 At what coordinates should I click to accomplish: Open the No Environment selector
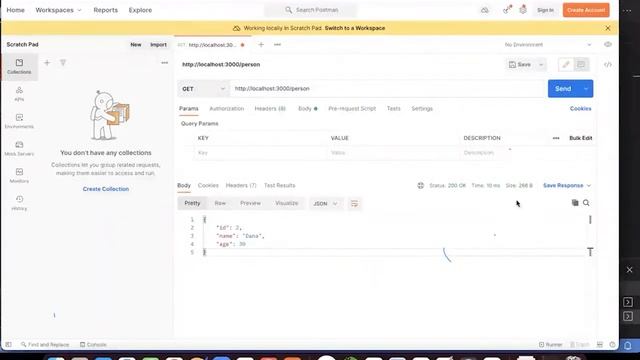pos(548,44)
